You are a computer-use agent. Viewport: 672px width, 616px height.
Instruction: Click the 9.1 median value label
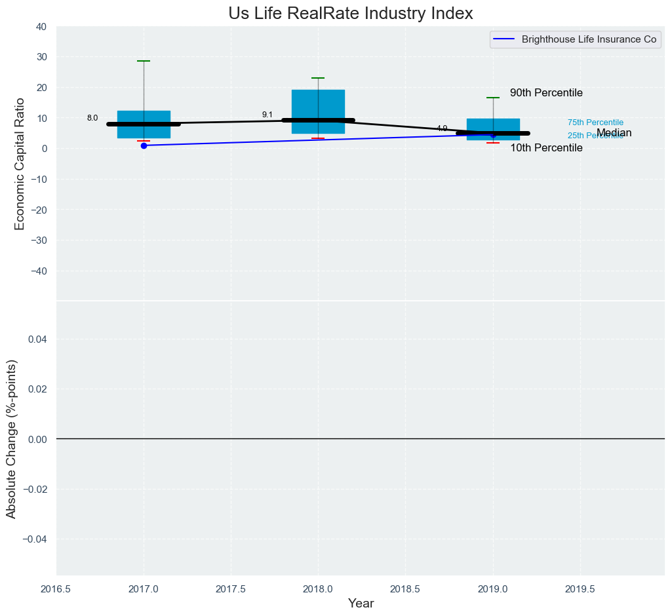(267, 115)
